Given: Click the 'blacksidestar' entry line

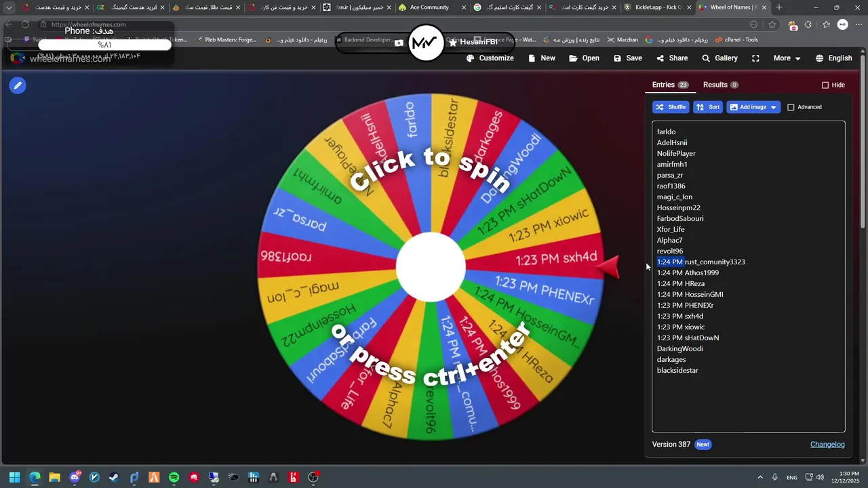Looking at the screenshot, I should point(677,371).
